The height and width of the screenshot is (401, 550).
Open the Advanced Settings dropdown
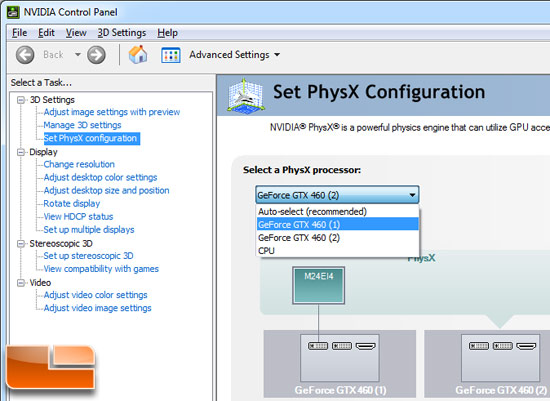click(x=235, y=55)
